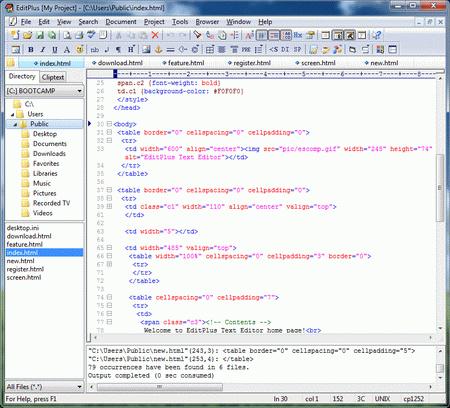Apply Underline with the U icon
The height and width of the screenshot is (408, 450).
(55, 50)
